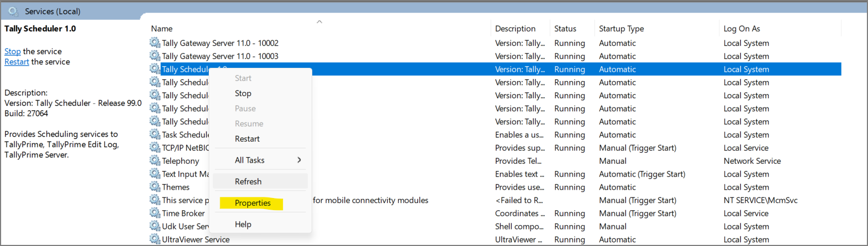Screen dimensions: 868x246
Task: Click the Stop the service link
Action: [12, 51]
